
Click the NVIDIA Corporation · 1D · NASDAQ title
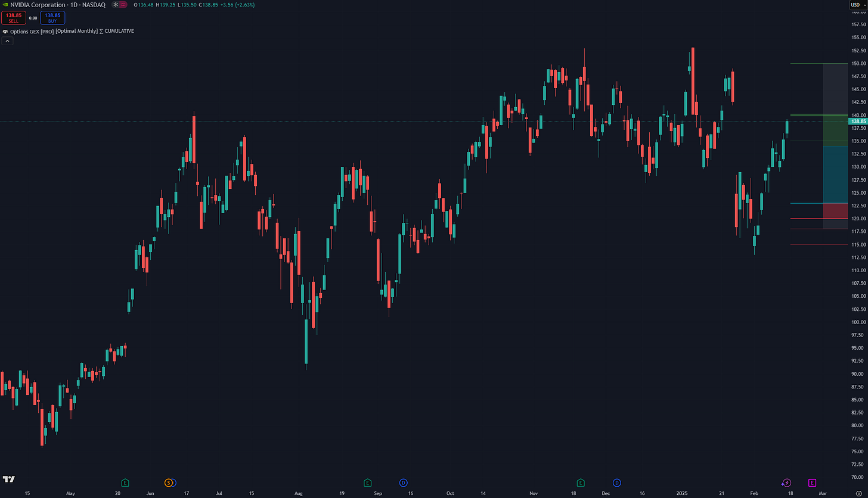[58, 5]
